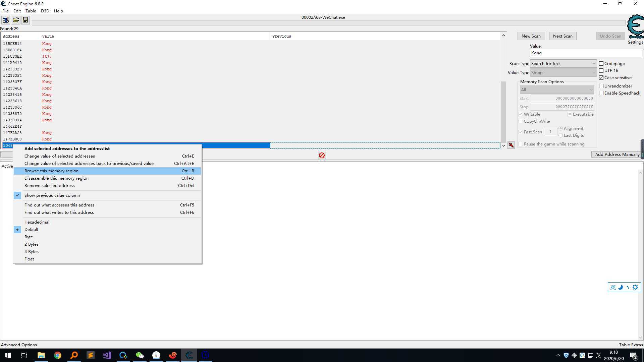The height and width of the screenshot is (362, 644).
Task: Enable the Unrandomizer checkbox
Action: point(601,86)
